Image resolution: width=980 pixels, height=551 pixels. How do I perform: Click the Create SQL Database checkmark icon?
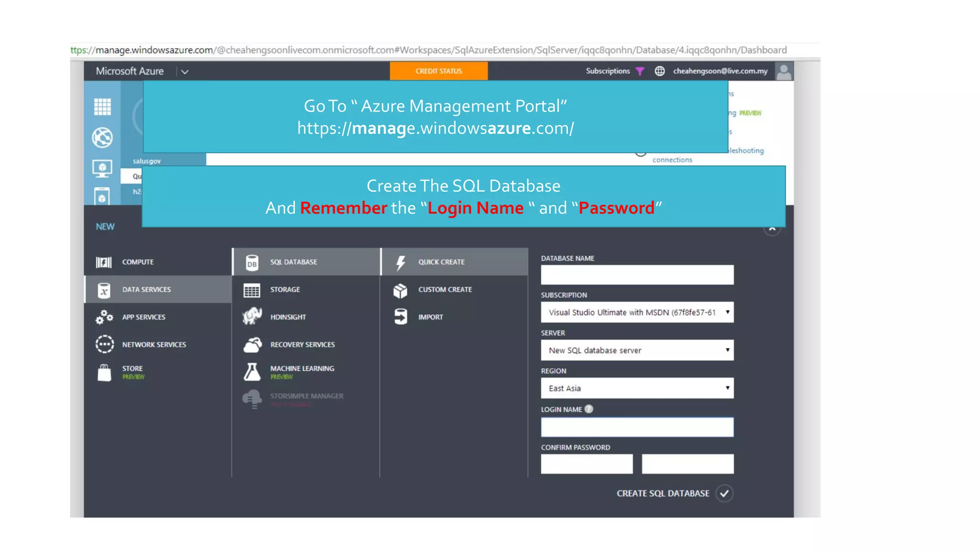click(724, 494)
